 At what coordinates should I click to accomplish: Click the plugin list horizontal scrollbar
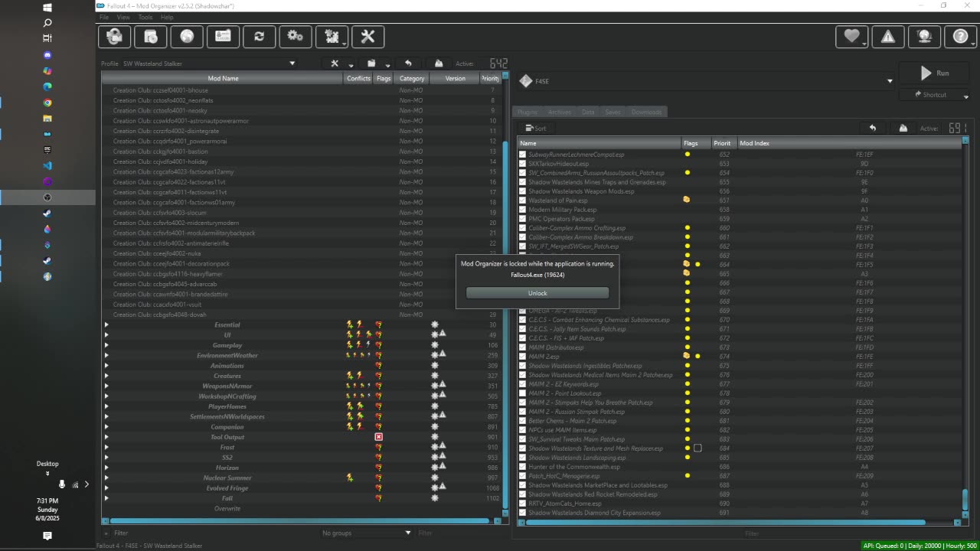(x=725, y=523)
